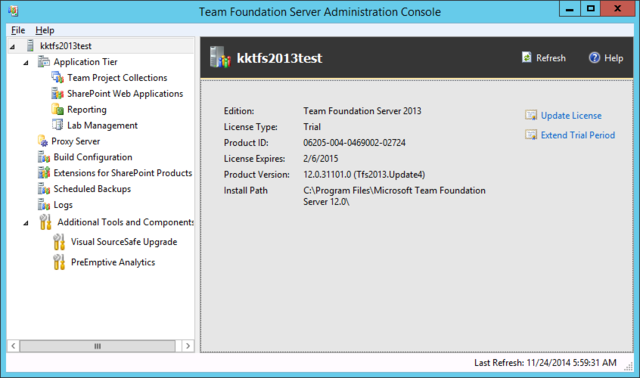Select the Logs tree item
The image size is (640, 378).
[x=63, y=205]
